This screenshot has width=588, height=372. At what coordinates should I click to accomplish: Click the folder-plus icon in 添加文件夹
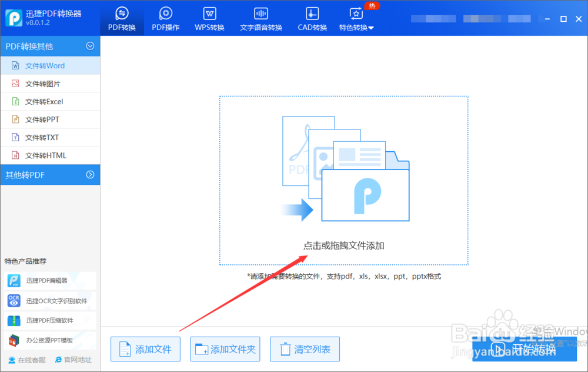click(202, 349)
